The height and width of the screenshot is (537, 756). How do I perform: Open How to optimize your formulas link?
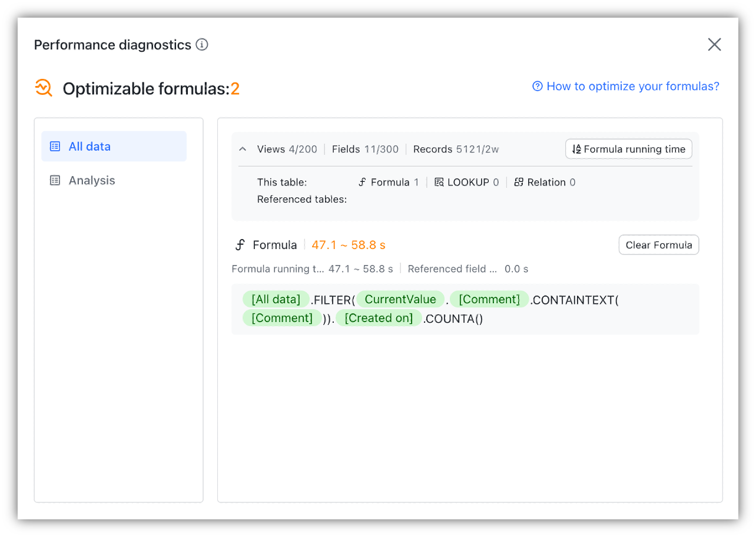click(x=632, y=86)
